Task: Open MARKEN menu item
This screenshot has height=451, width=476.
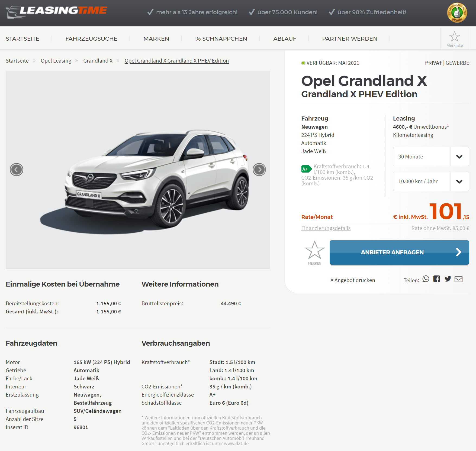Action: [156, 39]
